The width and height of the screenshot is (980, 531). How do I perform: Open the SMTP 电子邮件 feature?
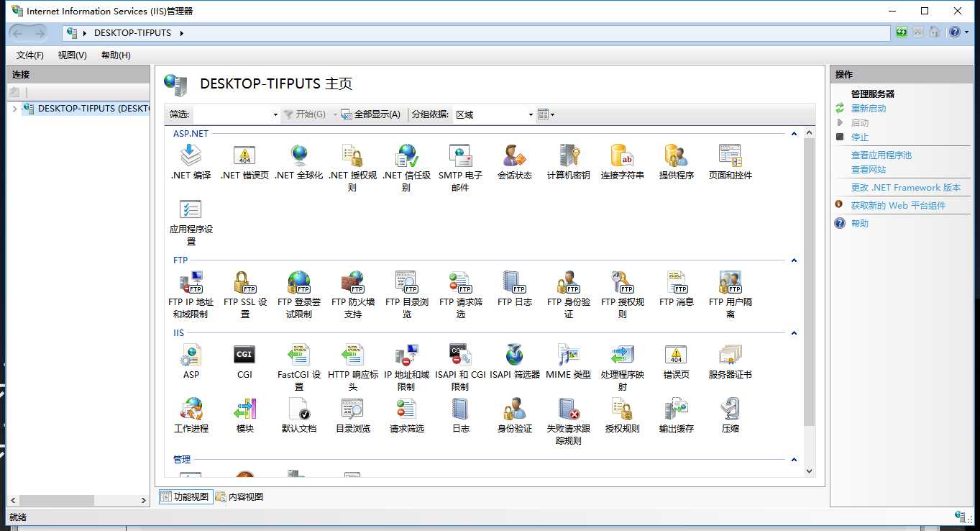(x=460, y=156)
